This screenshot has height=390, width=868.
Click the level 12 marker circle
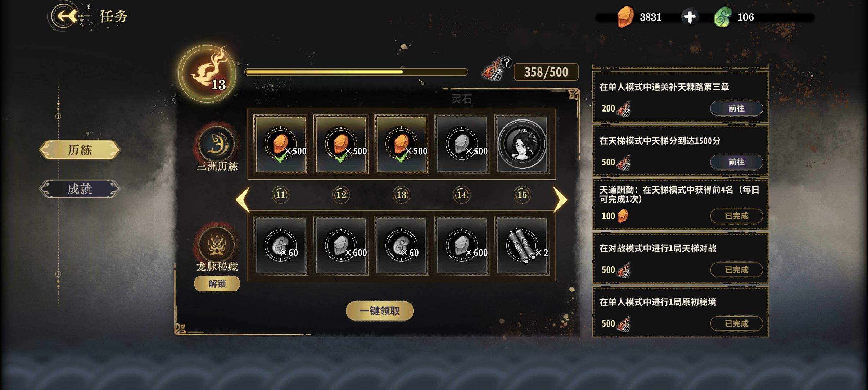point(341,195)
